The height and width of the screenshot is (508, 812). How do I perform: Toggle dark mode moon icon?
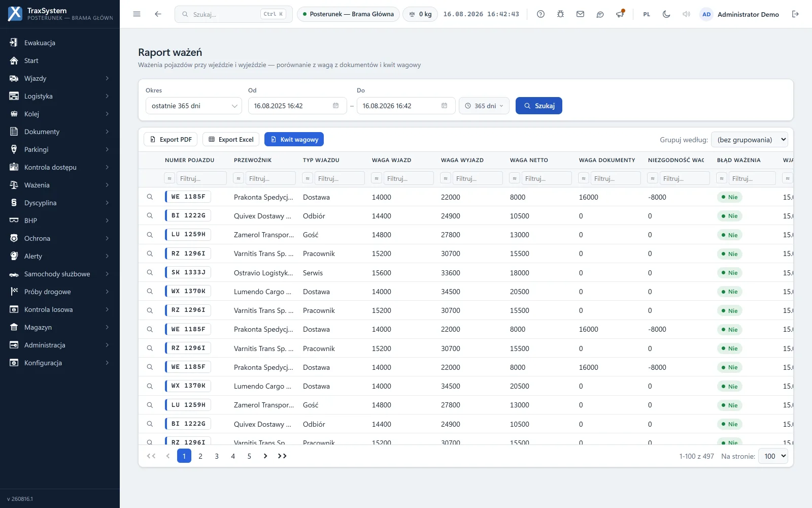666,14
